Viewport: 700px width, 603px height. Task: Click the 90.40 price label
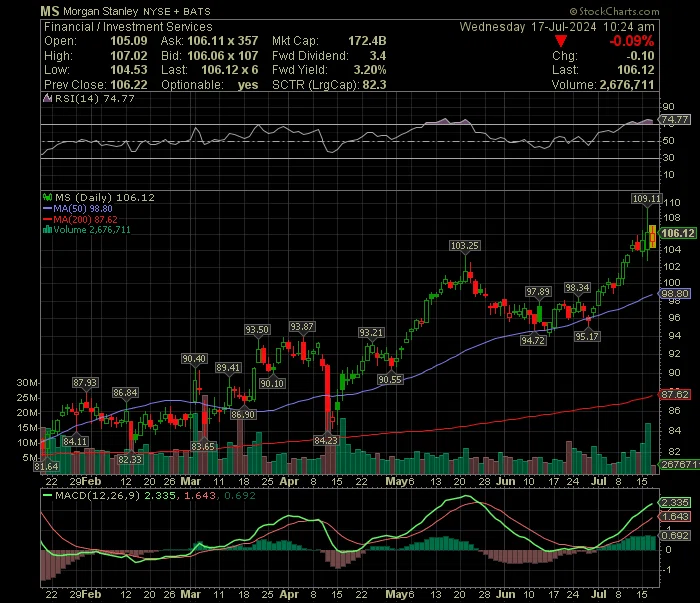[194, 359]
